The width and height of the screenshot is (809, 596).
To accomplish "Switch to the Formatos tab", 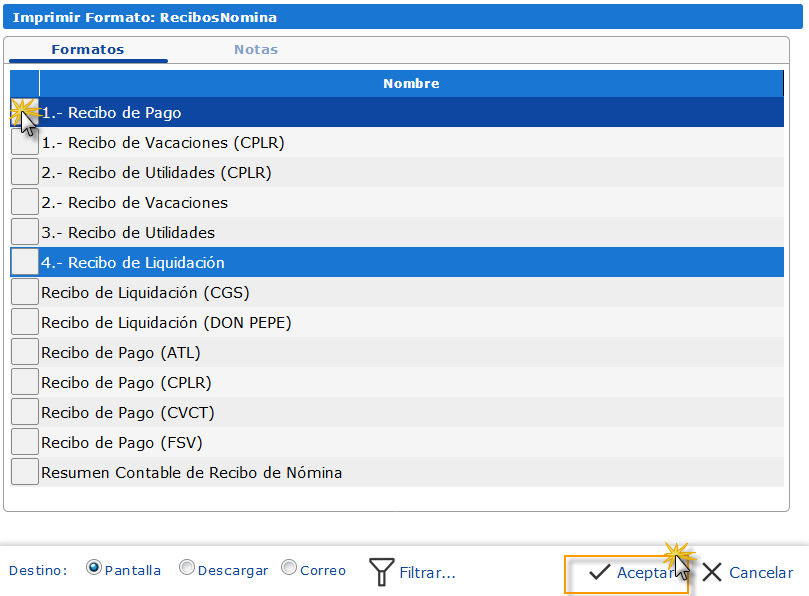I will pyautogui.click(x=87, y=48).
